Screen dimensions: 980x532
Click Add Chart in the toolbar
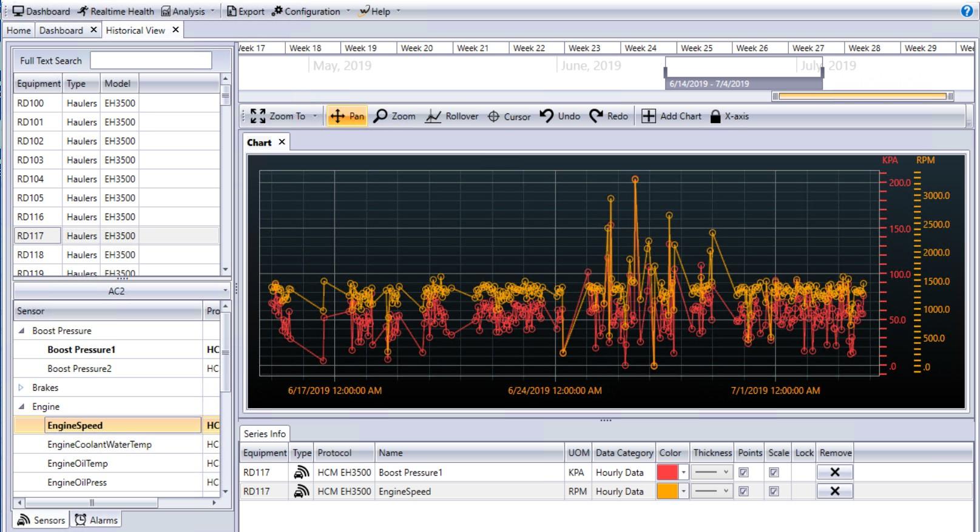[671, 116]
